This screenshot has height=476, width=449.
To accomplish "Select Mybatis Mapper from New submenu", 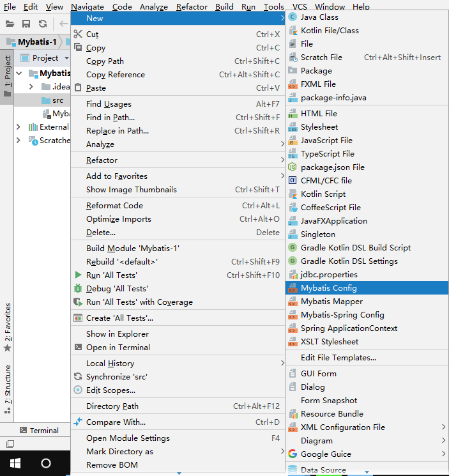I will click(367, 301).
